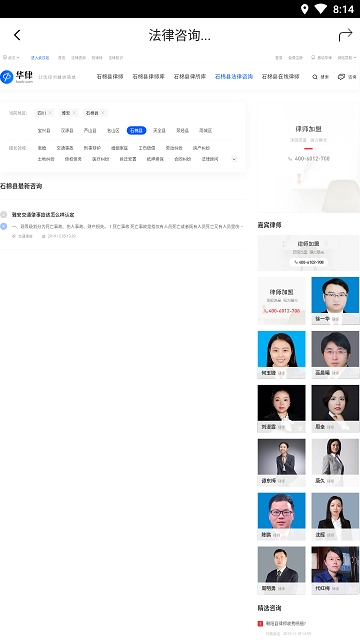Open the site navigation dropdown at top right
360x640 pixels.
click(x=347, y=58)
